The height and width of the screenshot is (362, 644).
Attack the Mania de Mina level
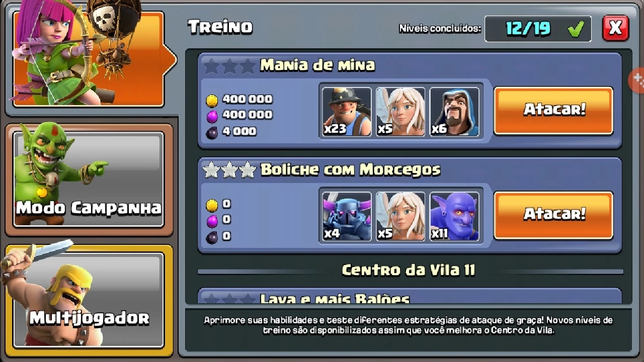(553, 111)
